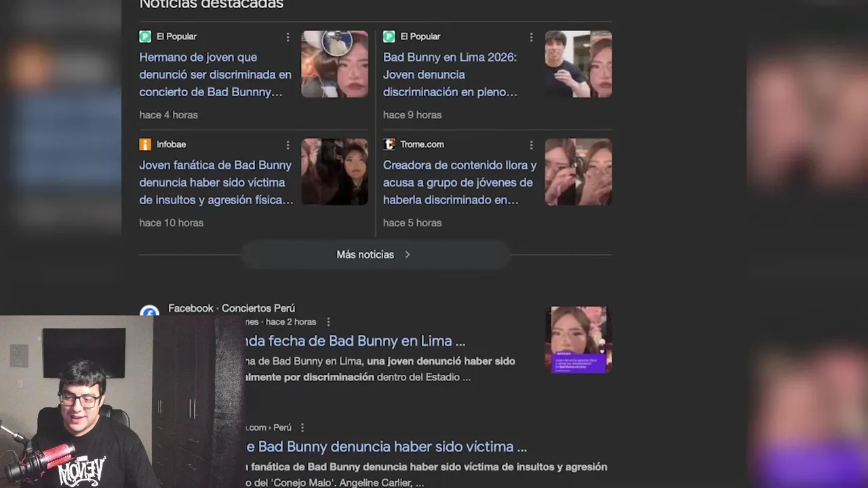Viewport: 868px width, 488px height.
Task: Click the Trome.com favicon
Action: [389, 144]
